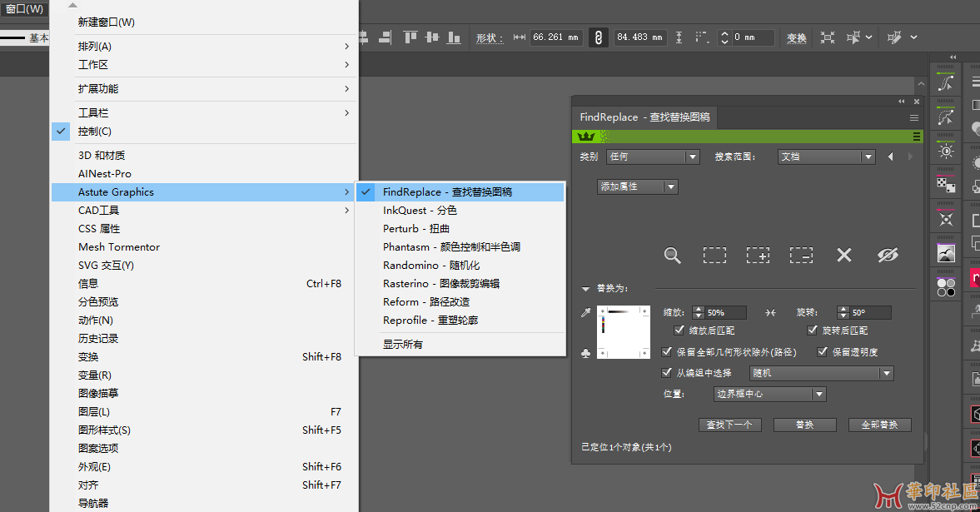
Task: Click the 窗口(W) menu bar item
Action: (24, 9)
